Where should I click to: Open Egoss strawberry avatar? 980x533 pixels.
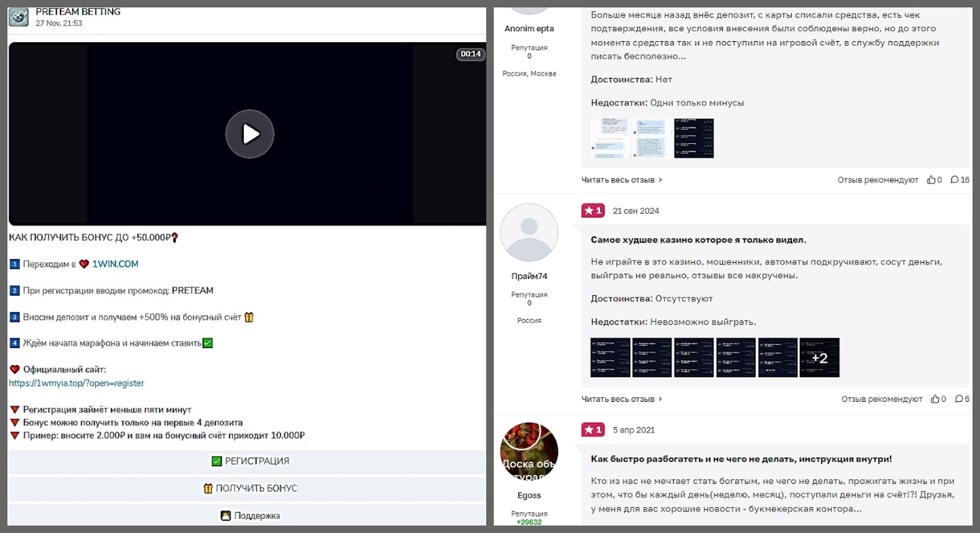[x=529, y=452]
